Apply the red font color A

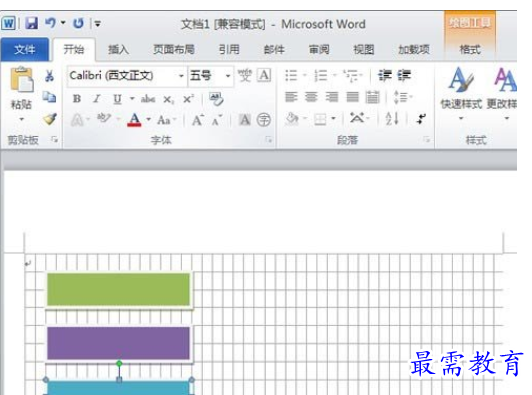134,120
